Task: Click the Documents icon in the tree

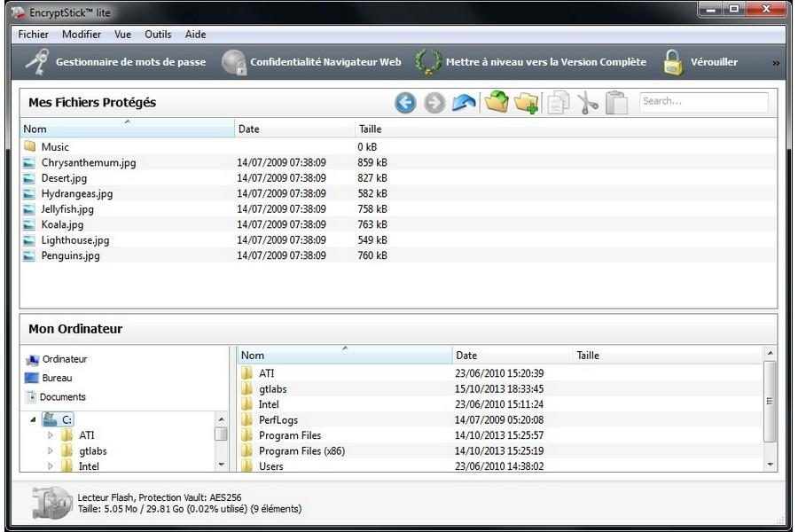Action: pyautogui.click(x=31, y=396)
